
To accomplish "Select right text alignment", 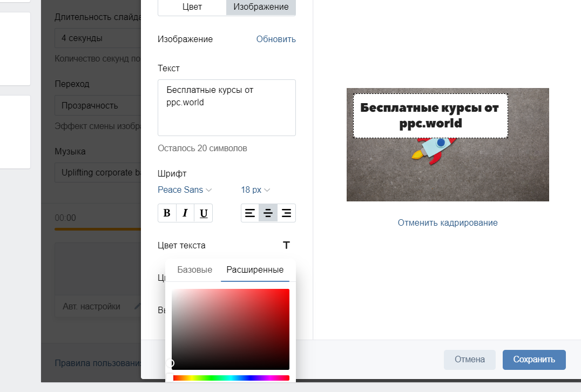I will (x=286, y=213).
